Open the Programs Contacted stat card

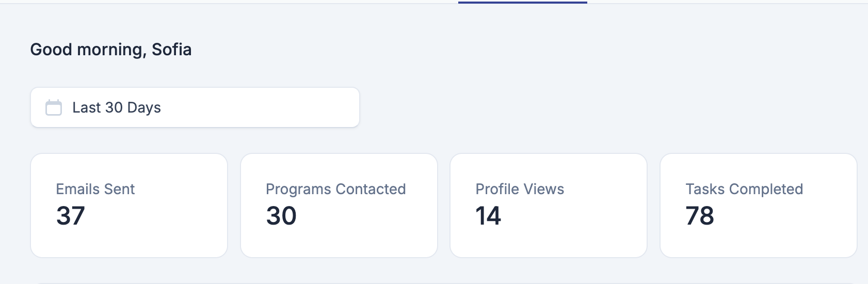point(339,206)
